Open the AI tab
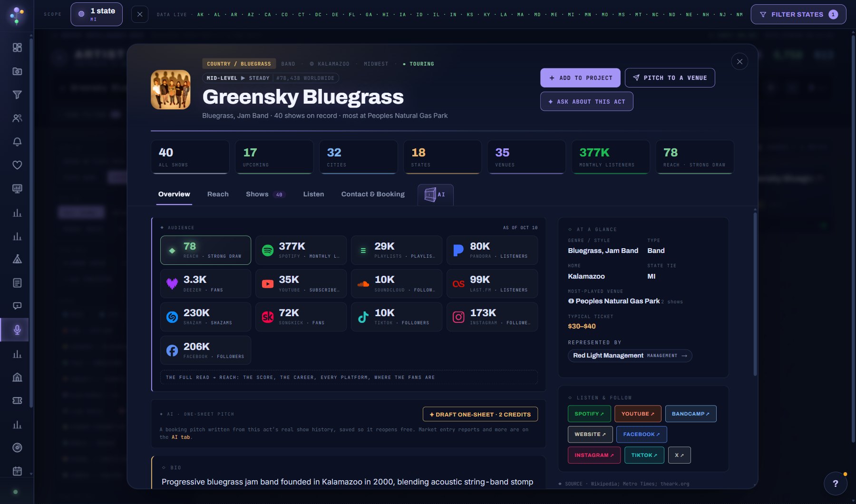The width and height of the screenshot is (856, 504). (x=436, y=194)
